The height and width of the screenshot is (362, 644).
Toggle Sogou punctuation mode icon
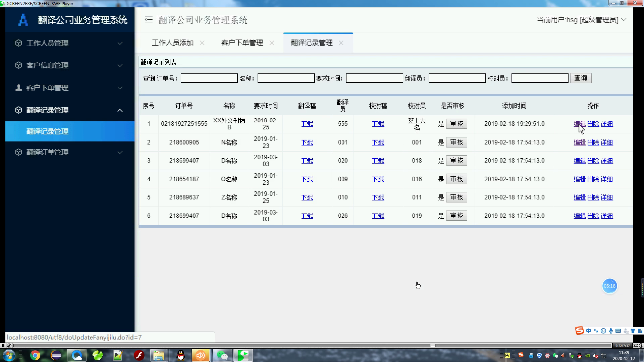click(x=596, y=331)
